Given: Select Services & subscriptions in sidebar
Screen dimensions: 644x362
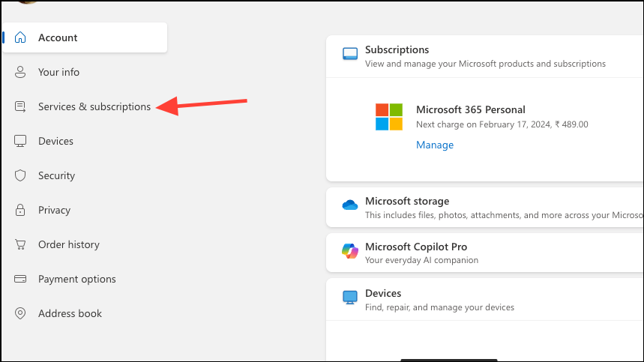Looking at the screenshot, I should 94,106.
